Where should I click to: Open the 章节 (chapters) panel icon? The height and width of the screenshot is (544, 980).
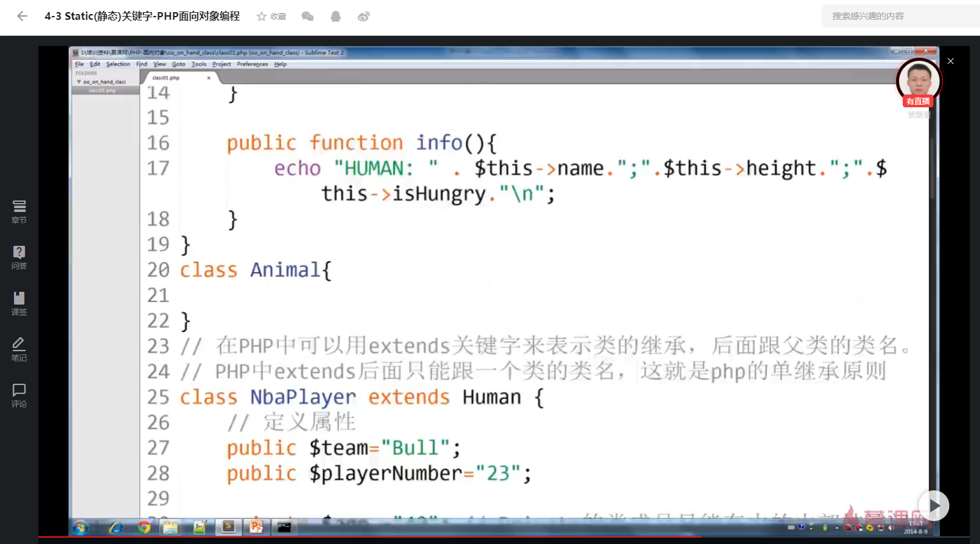[19, 211]
